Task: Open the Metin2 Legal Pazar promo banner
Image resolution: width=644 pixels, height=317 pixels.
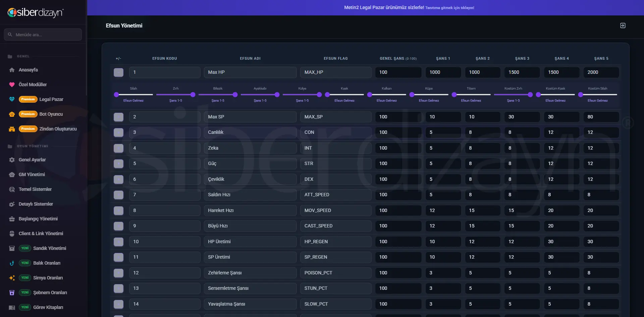Action: (409, 7)
